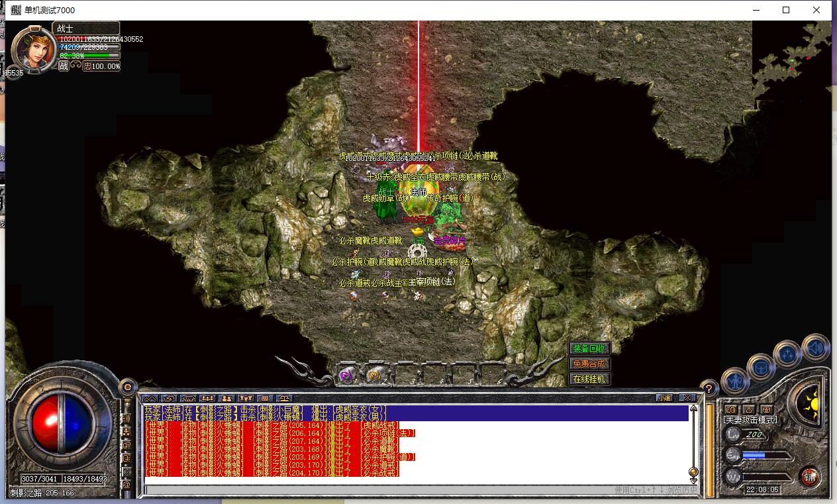The height and width of the screenshot is (504, 837).
Task: Pick up the 王宰项链(法) item label
Action: click(x=432, y=282)
